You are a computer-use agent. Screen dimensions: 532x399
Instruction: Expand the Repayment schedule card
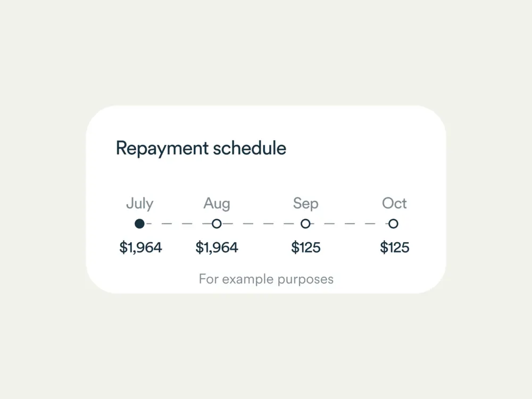(201, 148)
